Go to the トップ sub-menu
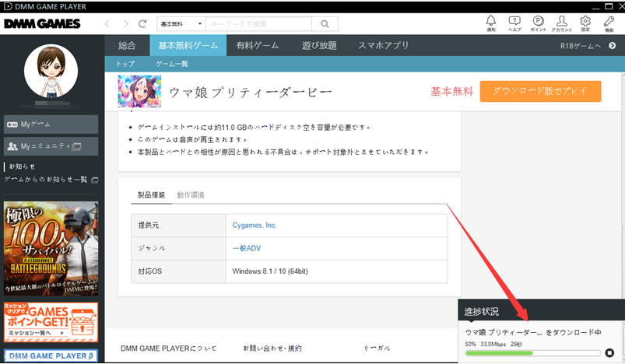625x364 pixels. click(125, 64)
